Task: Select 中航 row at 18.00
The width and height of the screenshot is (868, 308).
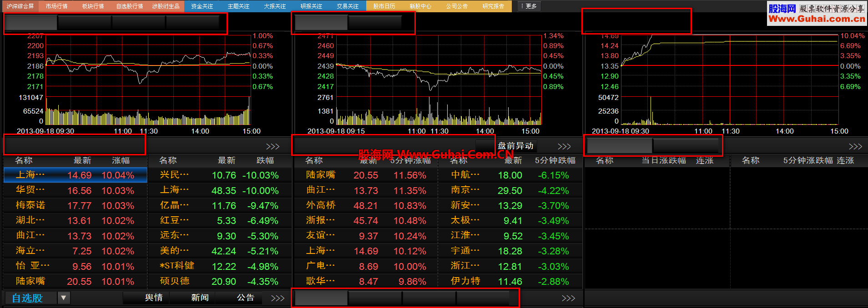Action: point(510,175)
